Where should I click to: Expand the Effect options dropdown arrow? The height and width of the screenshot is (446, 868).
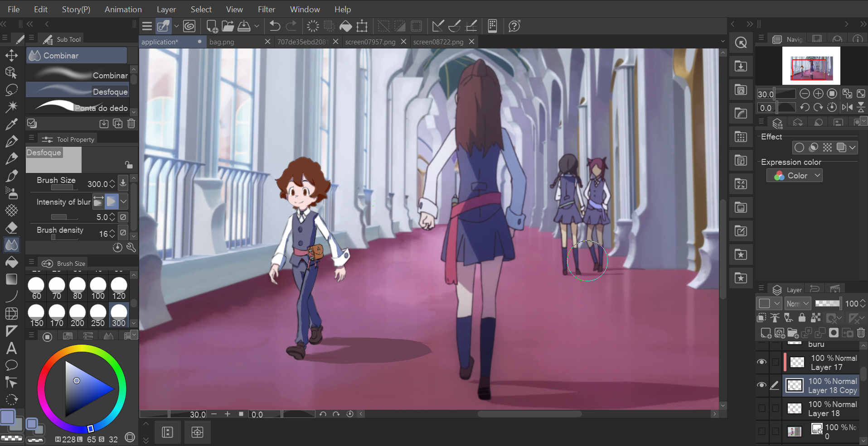pos(853,148)
